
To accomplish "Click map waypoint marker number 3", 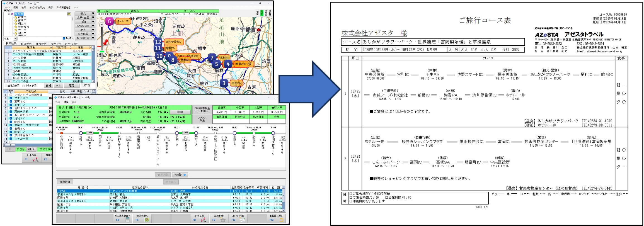I will [224, 83].
